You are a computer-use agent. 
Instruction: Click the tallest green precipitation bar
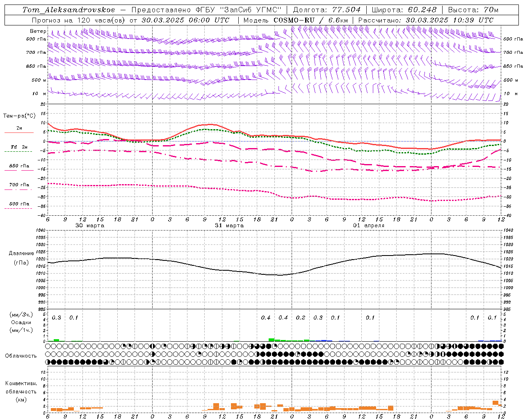[x=272, y=340]
